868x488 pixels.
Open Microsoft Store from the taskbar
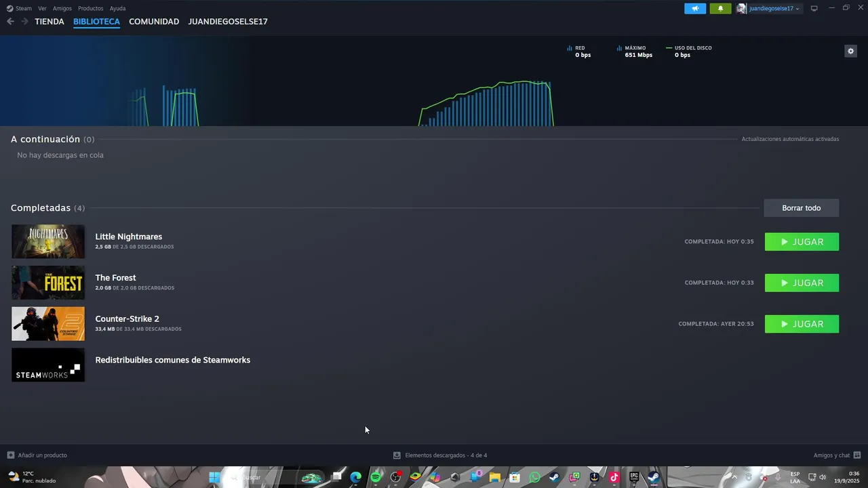[515, 477]
